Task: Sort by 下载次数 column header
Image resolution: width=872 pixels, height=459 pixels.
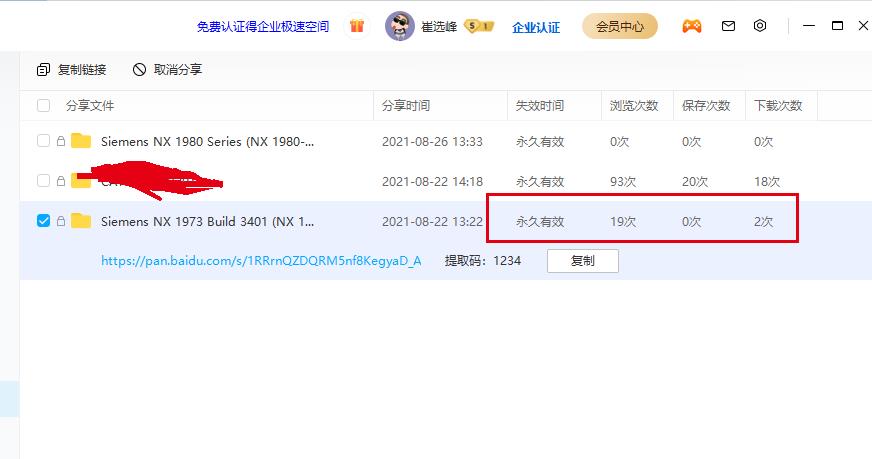Action: click(x=778, y=106)
